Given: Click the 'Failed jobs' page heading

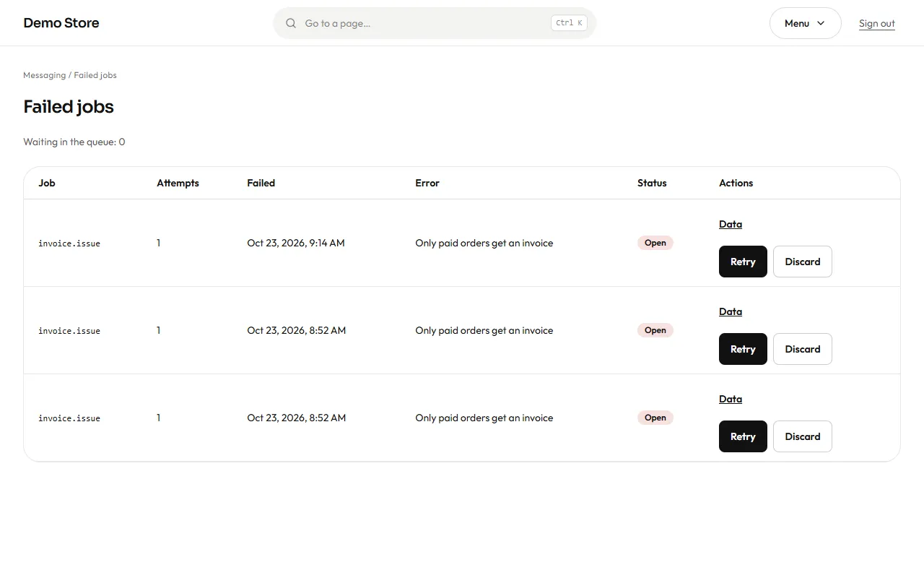Looking at the screenshot, I should (69, 107).
